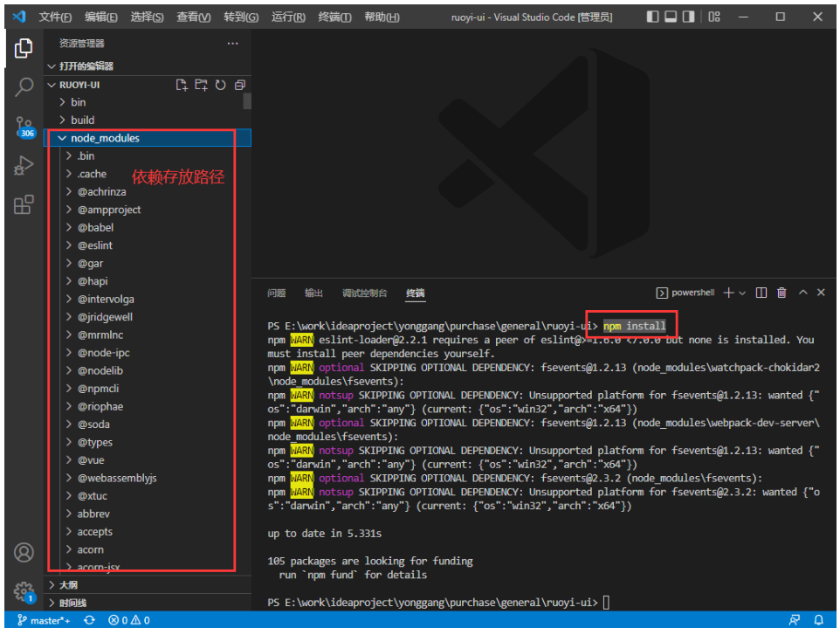Switch to the 调试控制台 panel tab
This screenshot has height=628, width=840.
point(364,293)
